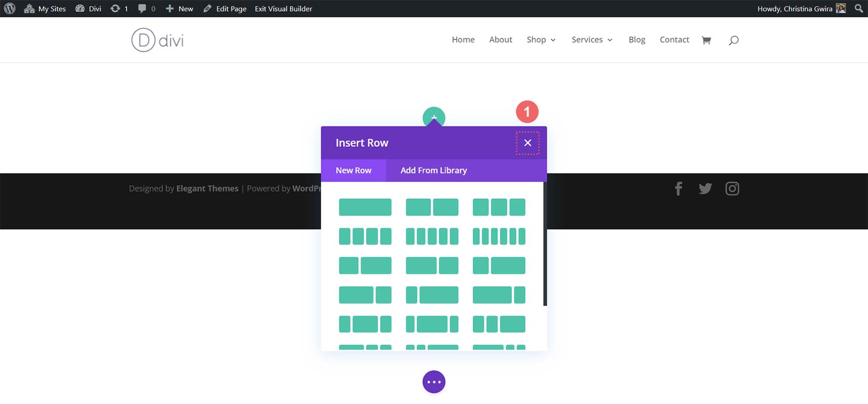Image resolution: width=868 pixels, height=404 pixels.
Task: Click the WordPress logo in admin bar
Action: point(10,9)
